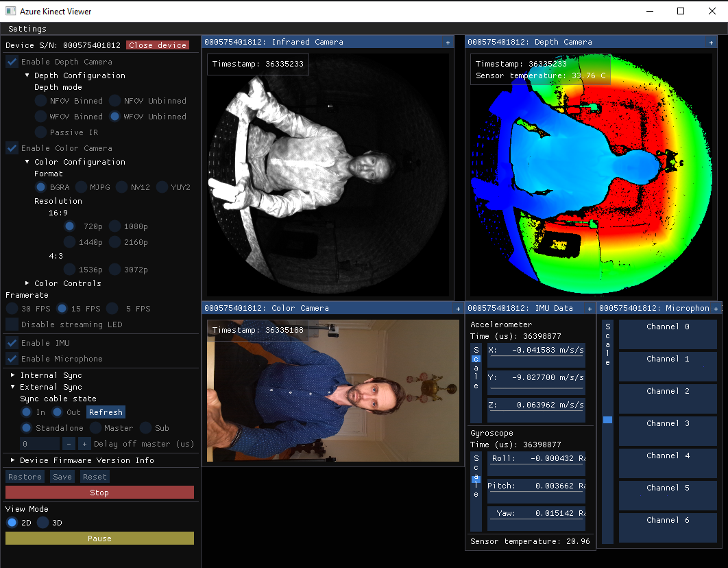The image size is (728, 568).
Task: Click the plus stepper for delay off master
Action: pos(84,444)
